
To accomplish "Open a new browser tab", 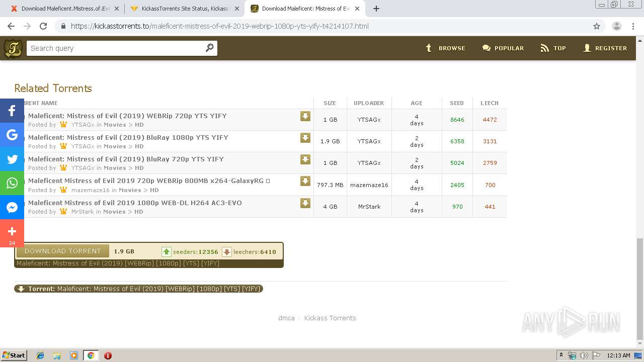I will point(376,9).
